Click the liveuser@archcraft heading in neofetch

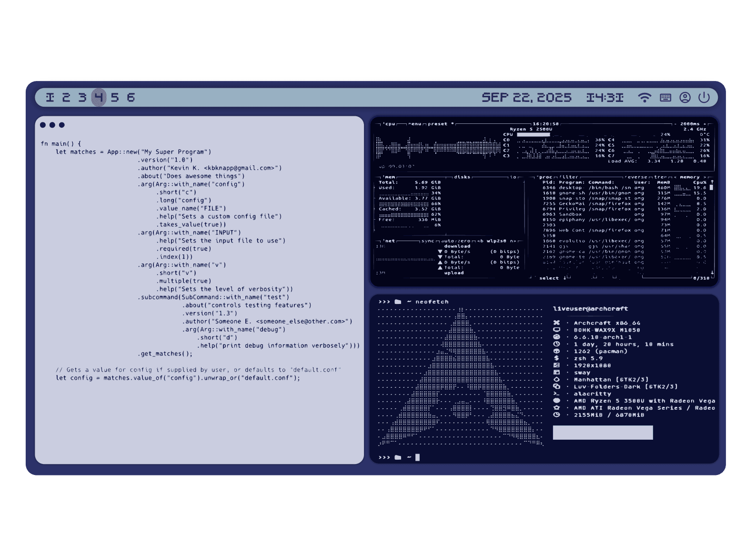coord(590,309)
